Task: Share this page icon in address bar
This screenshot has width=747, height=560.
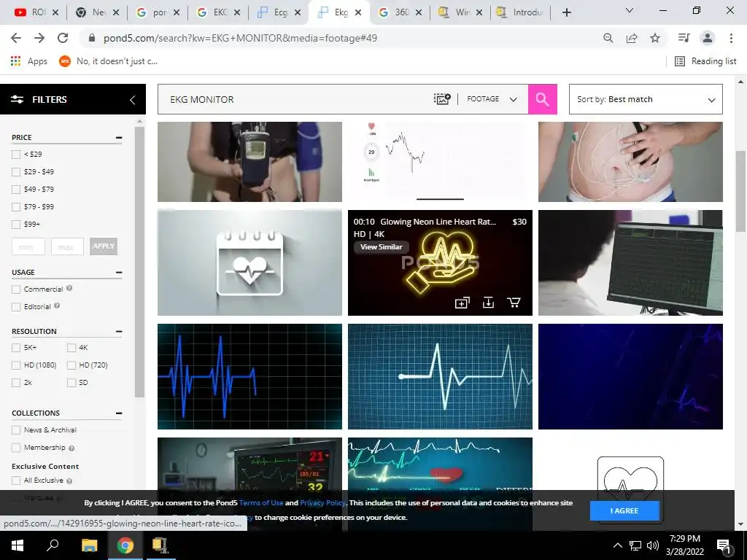Action: tap(632, 38)
